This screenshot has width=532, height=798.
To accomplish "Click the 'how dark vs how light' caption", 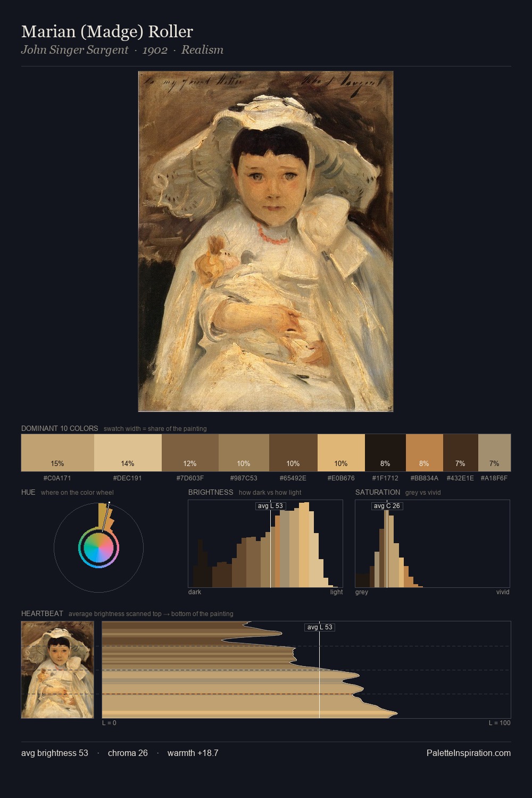I will coord(270,493).
